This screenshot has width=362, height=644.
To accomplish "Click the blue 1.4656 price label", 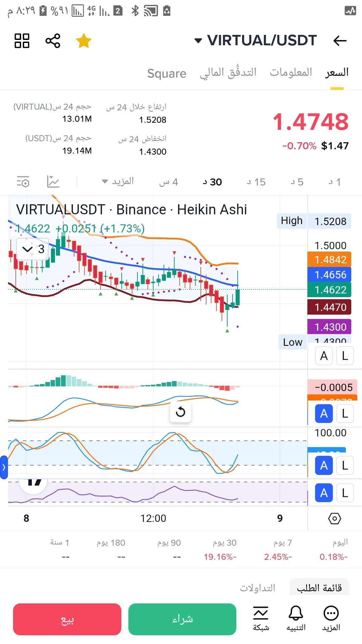I will (329, 275).
